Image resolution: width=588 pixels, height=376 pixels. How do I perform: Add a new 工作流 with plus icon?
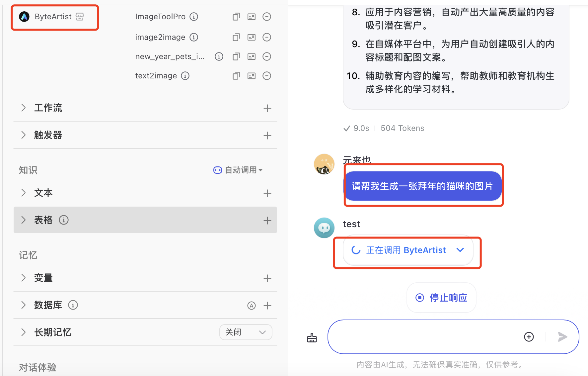click(267, 108)
